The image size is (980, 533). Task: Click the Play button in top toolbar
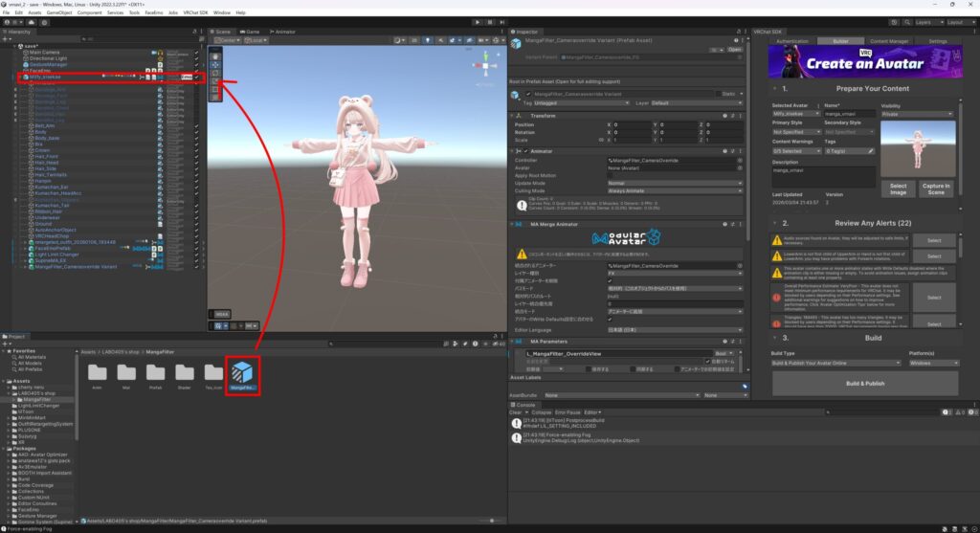(x=476, y=21)
